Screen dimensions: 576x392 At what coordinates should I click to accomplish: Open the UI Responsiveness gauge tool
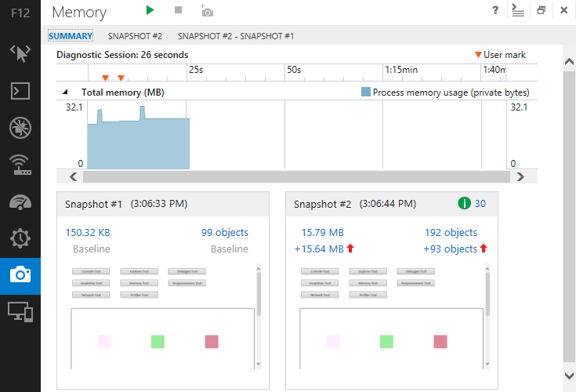[x=20, y=201]
